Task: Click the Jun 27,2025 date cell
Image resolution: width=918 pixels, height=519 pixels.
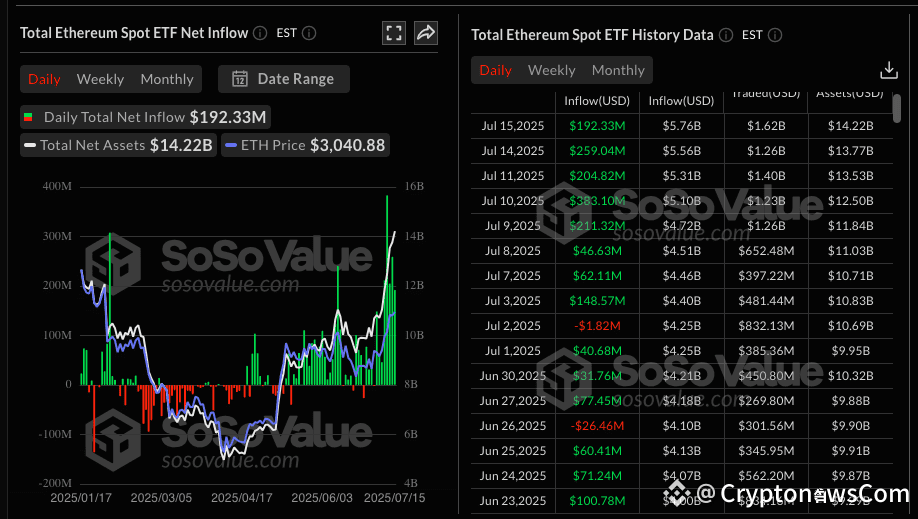Action: tap(513, 401)
